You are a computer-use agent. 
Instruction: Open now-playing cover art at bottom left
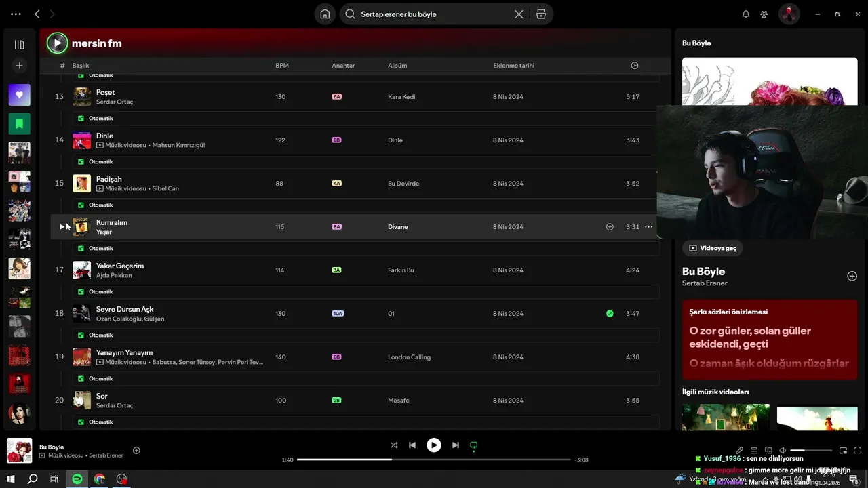click(x=19, y=451)
